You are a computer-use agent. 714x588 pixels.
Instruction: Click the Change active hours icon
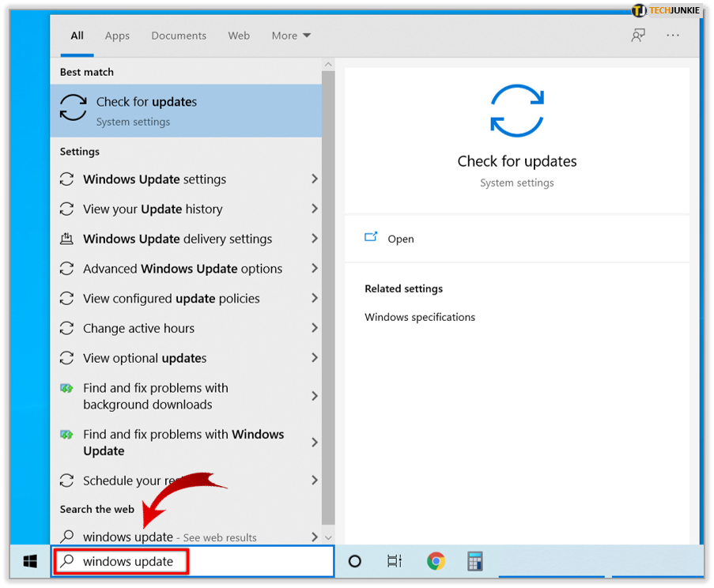tap(67, 328)
